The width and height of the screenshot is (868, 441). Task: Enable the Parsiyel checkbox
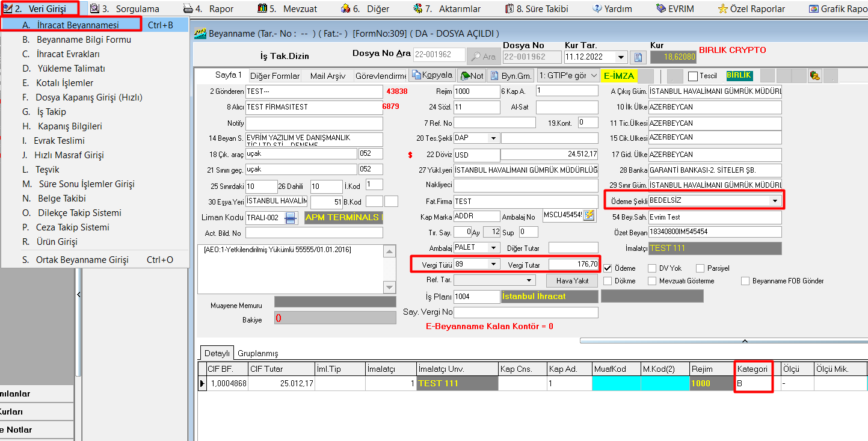tap(700, 268)
